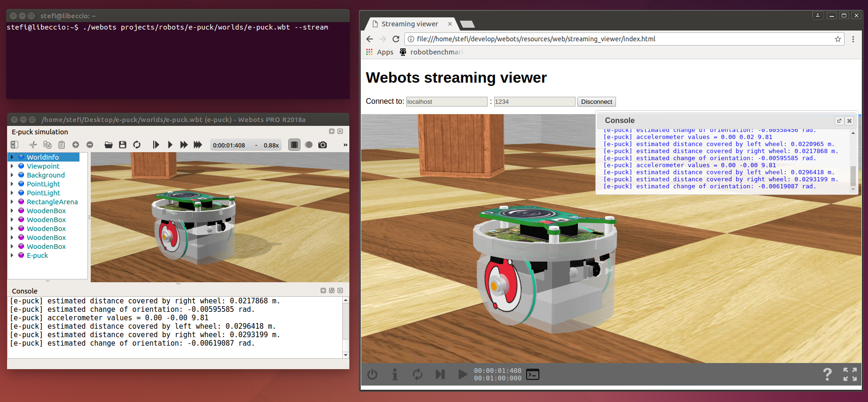Toggle the console terminal icon in streaming toolbar
The image size is (868, 402).
[x=533, y=374]
